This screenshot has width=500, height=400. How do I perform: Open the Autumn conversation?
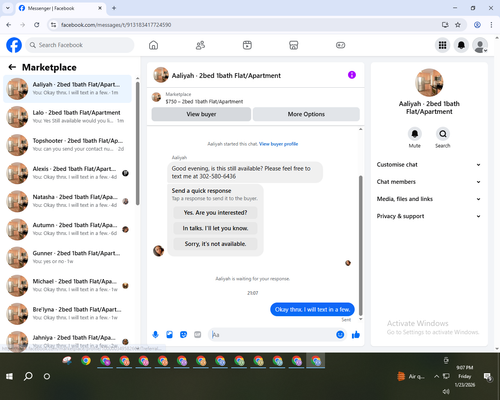pos(68,229)
